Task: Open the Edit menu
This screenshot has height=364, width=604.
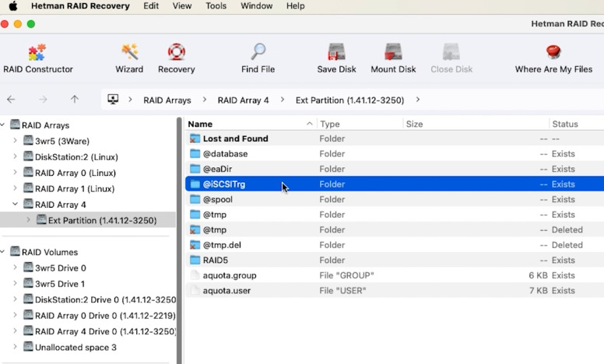Action: pos(151,5)
